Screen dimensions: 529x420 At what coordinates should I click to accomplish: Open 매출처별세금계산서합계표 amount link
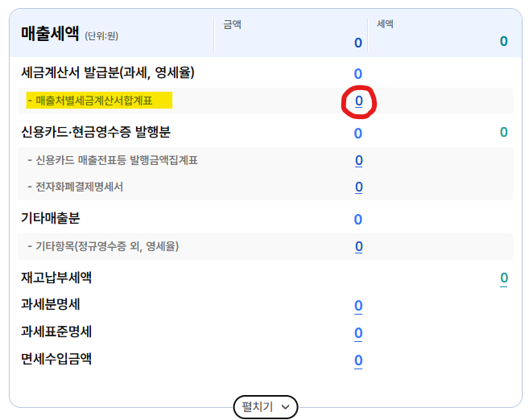click(358, 101)
